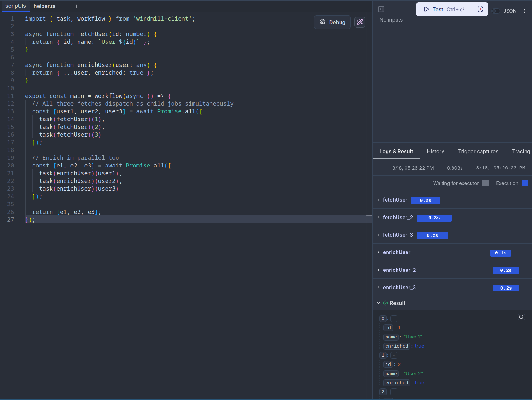532x400 pixels.
Task: Click the Result success check icon
Action: point(385,303)
